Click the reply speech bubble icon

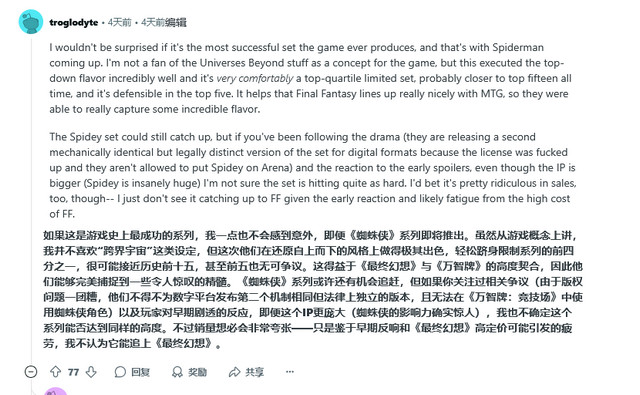pyautogui.click(x=120, y=372)
